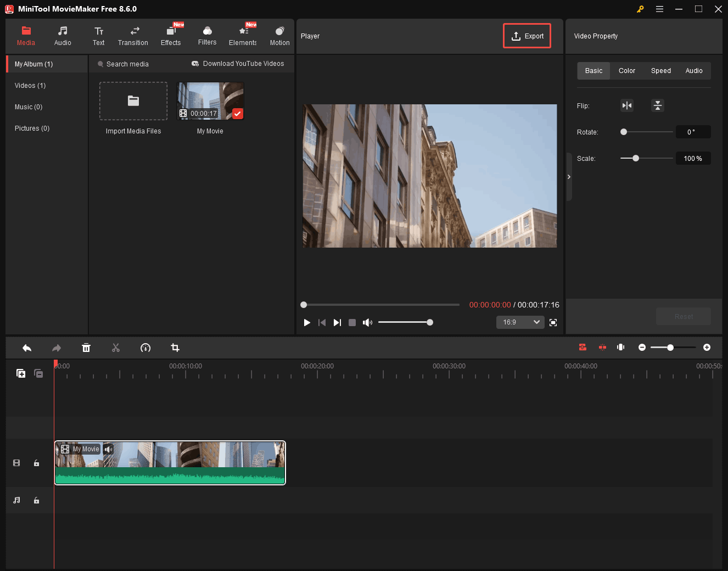This screenshot has height=571, width=728.
Task: Collapse the Video Property panel arrow
Action: point(569,177)
